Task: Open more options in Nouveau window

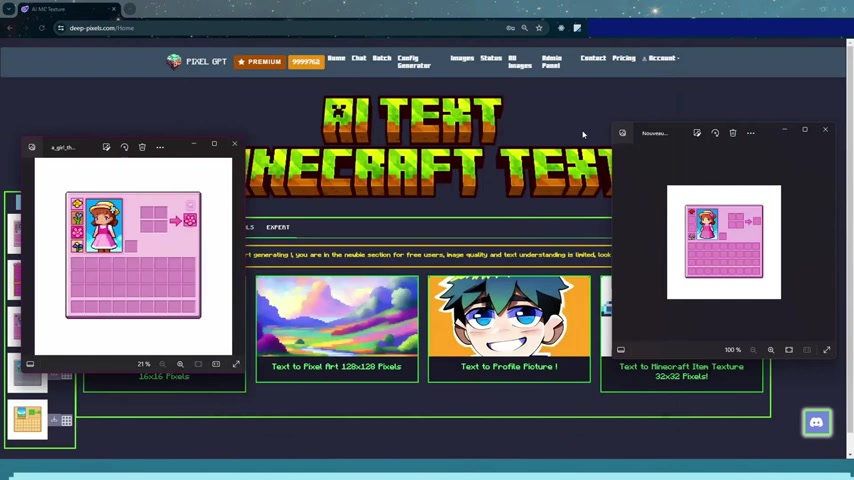Action: tap(751, 133)
